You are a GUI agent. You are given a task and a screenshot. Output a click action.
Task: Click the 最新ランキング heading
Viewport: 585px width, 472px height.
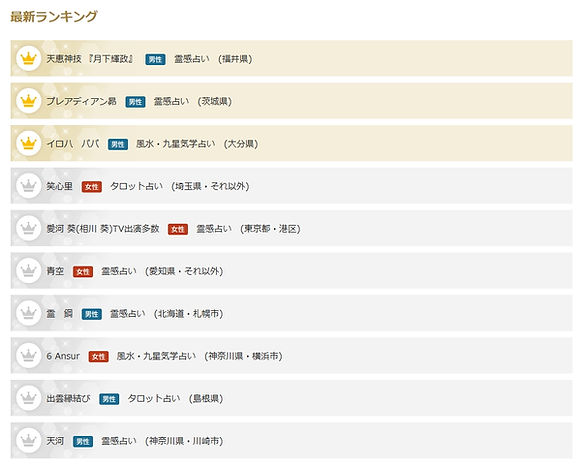(x=54, y=16)
